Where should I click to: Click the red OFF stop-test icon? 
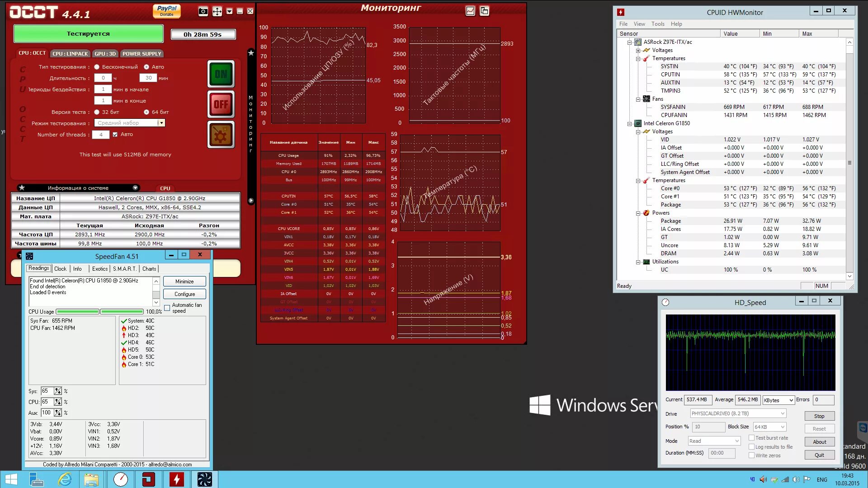[x=221, y=104]
